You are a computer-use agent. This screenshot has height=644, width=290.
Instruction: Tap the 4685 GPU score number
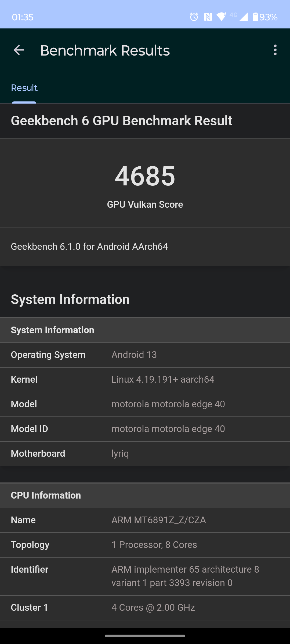point(145,176)
